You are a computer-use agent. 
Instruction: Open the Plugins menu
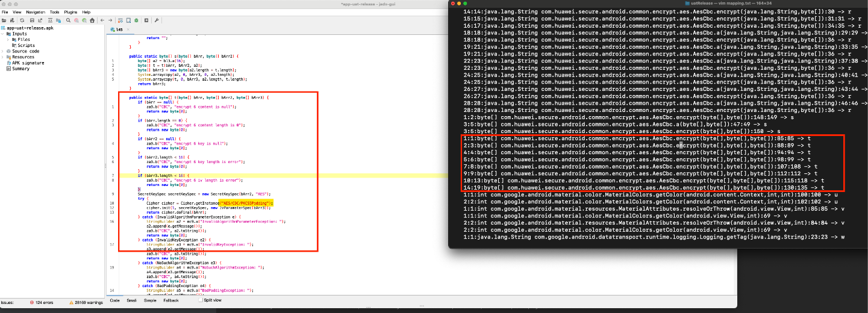(71, 12)
